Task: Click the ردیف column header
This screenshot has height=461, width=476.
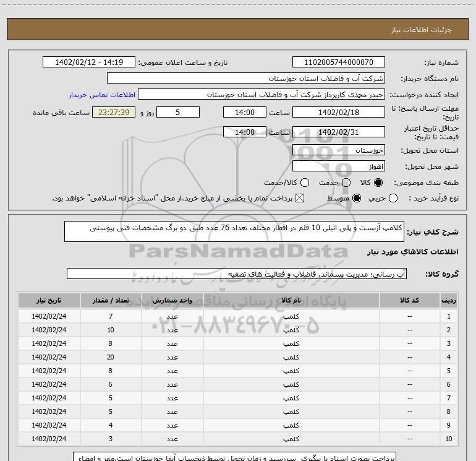Action: point(448,300)
